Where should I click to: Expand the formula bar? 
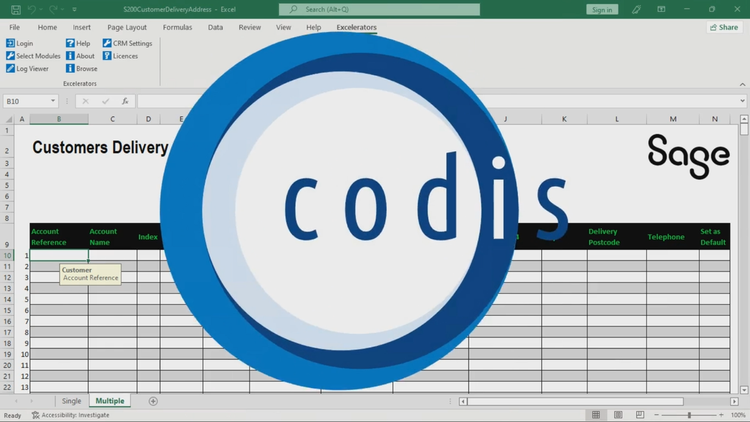click(742, 101)
